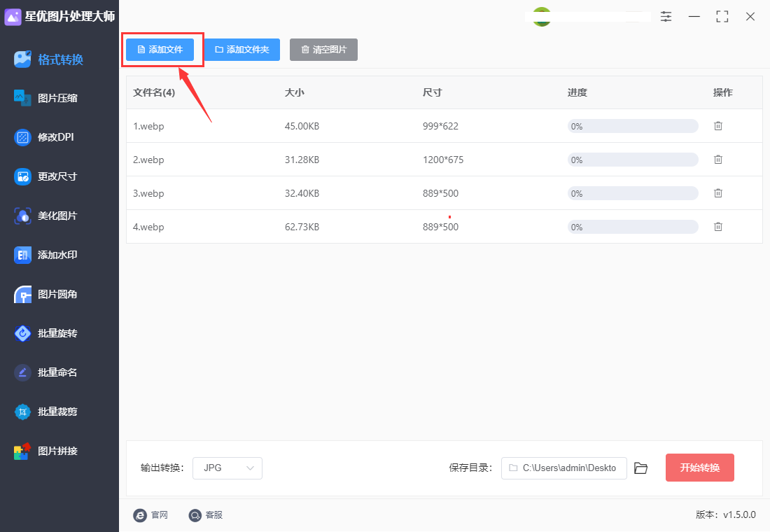Delete the 2.webp row with trash icon

point(718,159)
